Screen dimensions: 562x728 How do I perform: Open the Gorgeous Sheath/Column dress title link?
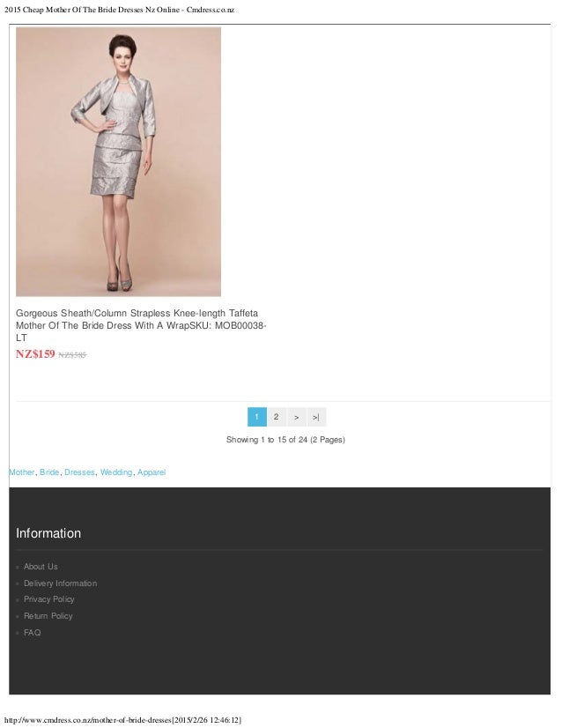point(141,325)
